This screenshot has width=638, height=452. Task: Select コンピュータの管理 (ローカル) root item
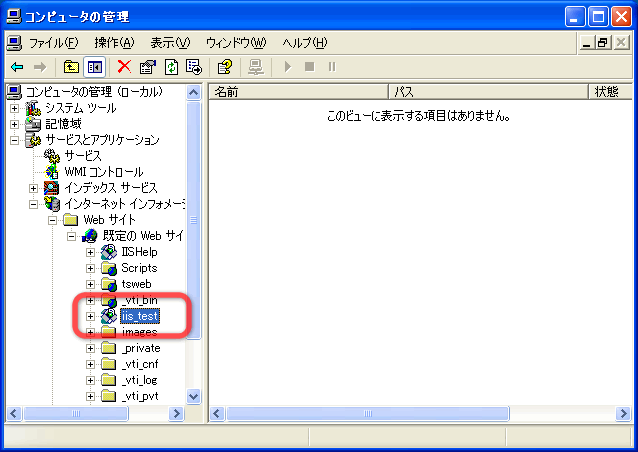click(94, 92)
